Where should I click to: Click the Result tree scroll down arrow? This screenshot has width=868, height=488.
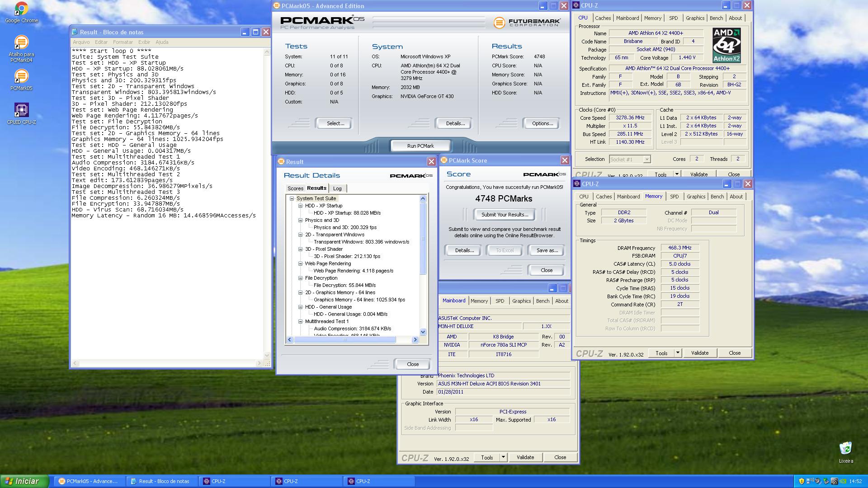click(423, 332)
